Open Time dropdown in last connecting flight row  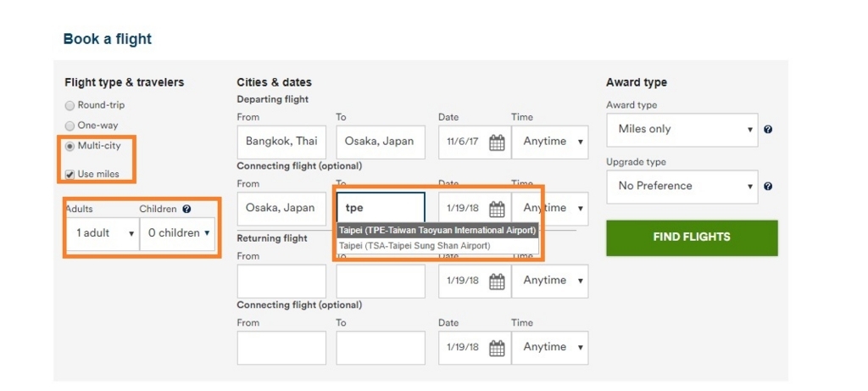(550, 348)
